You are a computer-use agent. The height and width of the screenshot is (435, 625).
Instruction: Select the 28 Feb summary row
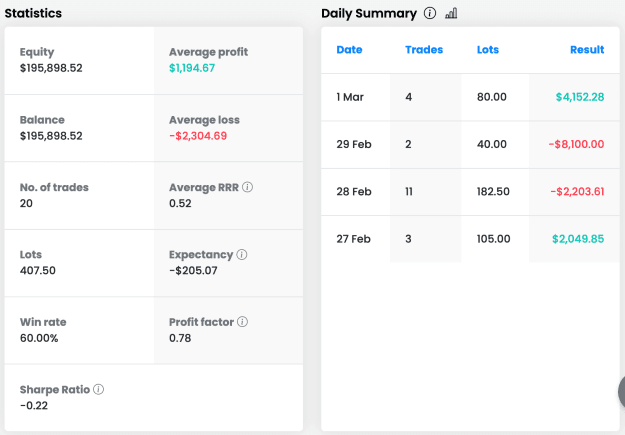[x=470, y=192]
